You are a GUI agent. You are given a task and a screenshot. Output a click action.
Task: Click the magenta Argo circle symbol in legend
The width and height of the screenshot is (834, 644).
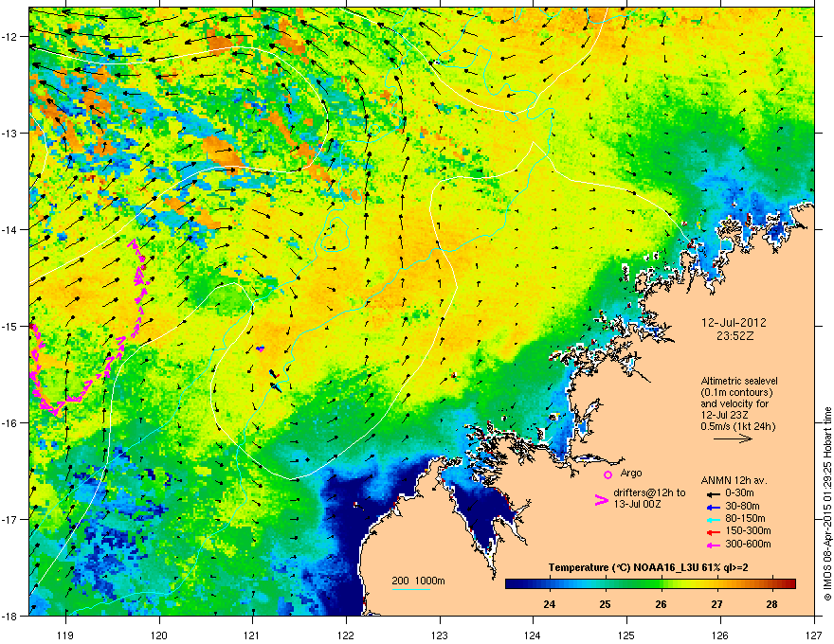tap(607, 474)
